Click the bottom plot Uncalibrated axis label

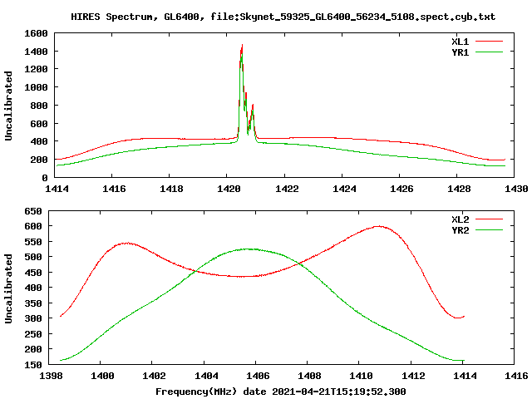coord(8,288)
